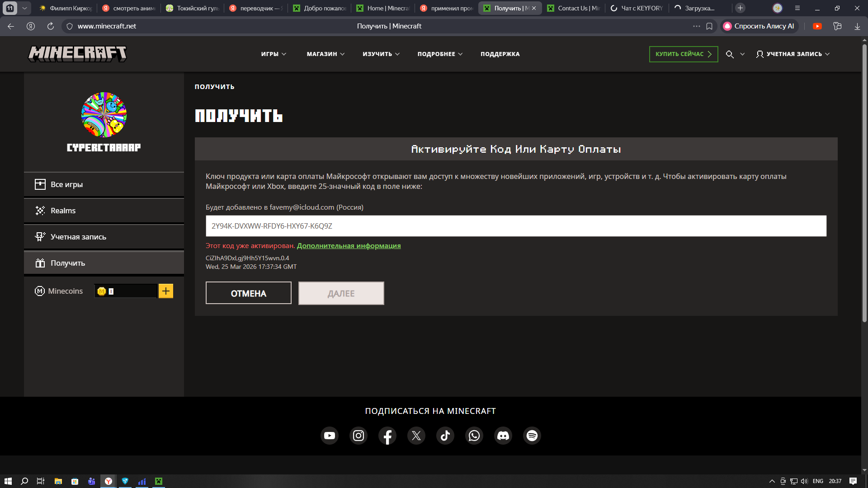The height and width of the screenshot is (488, 868).
Task: Switch to the Contact Us browser tab
Action: (573, 8)
